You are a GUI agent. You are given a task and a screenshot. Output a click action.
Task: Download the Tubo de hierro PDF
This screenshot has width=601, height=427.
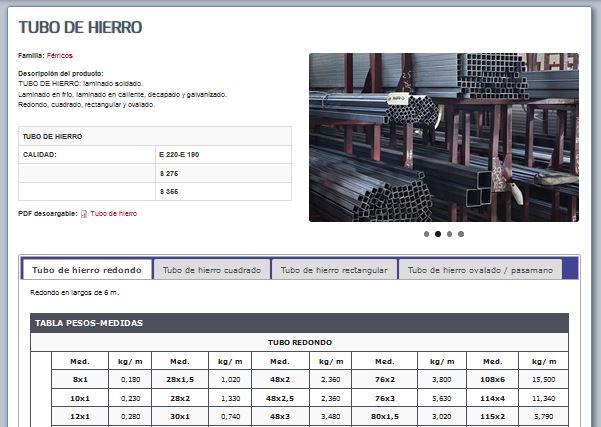[113, 214]
